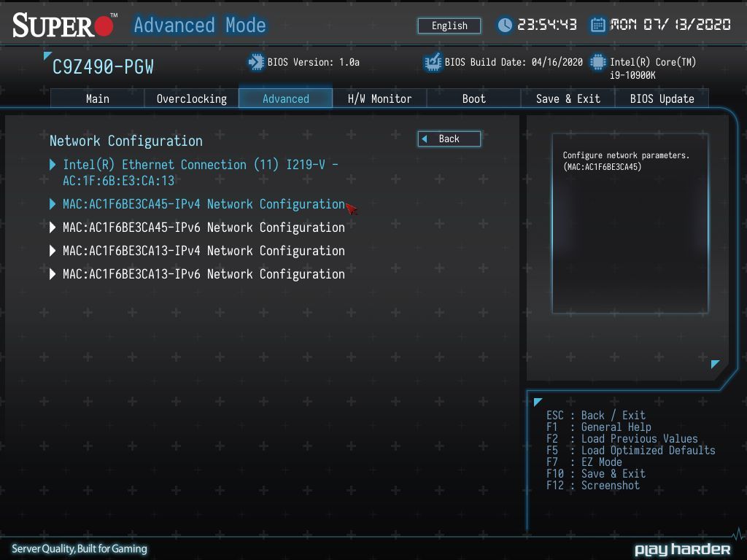Open the English language selector
The image size is (747, 560).
[449, 26]
